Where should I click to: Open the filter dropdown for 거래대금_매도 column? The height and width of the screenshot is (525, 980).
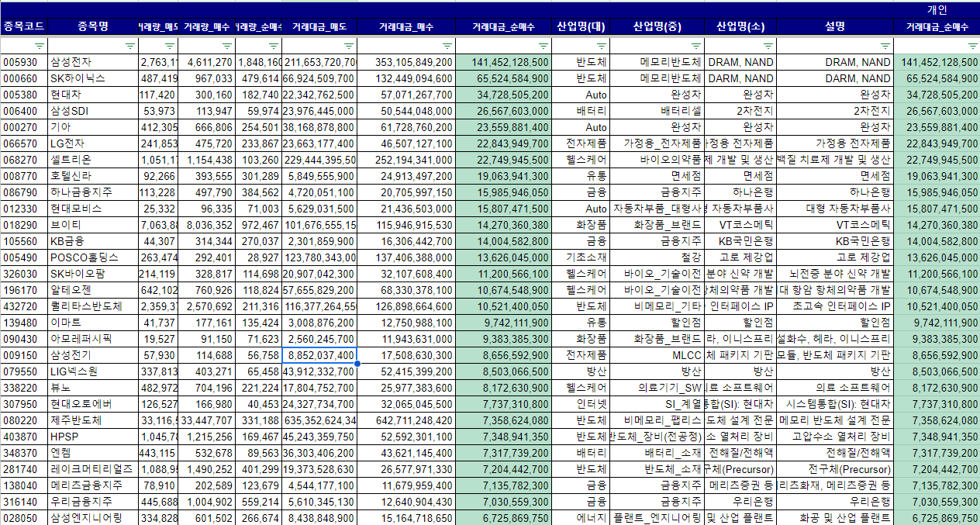point(349,46)
